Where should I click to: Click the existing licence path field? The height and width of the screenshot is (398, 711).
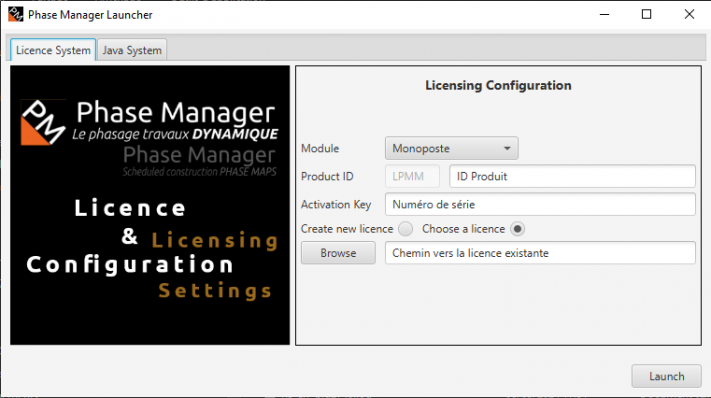540,252
